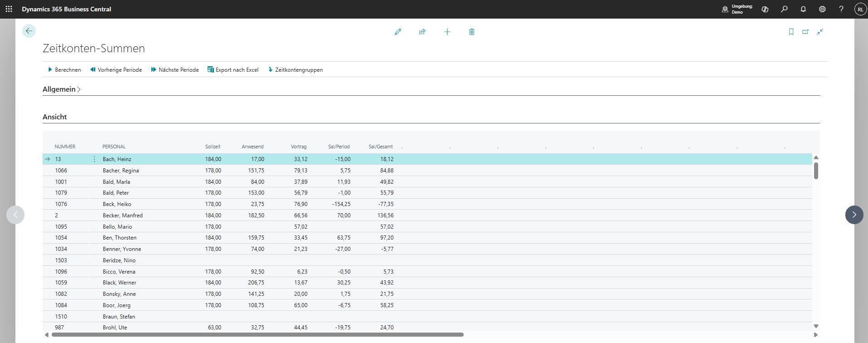Open row options for Bach, Heinz
The width and height of the screenshot is (868, 343).
94,159
